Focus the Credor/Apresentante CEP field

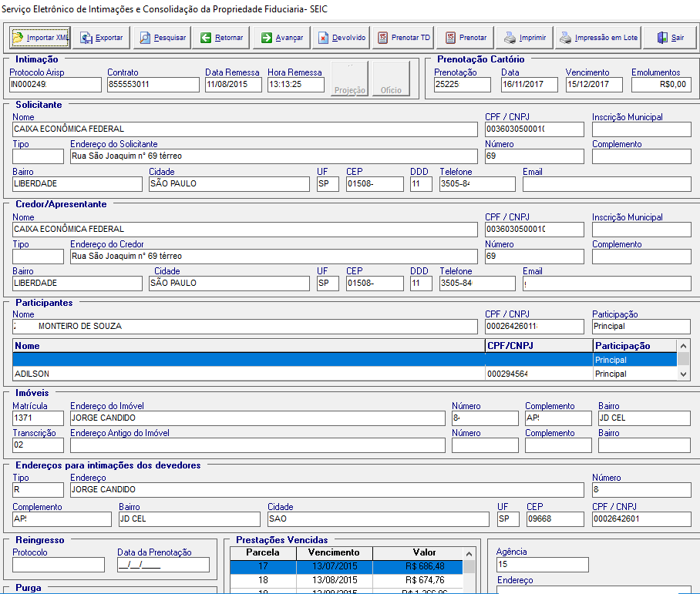[375, 284]
